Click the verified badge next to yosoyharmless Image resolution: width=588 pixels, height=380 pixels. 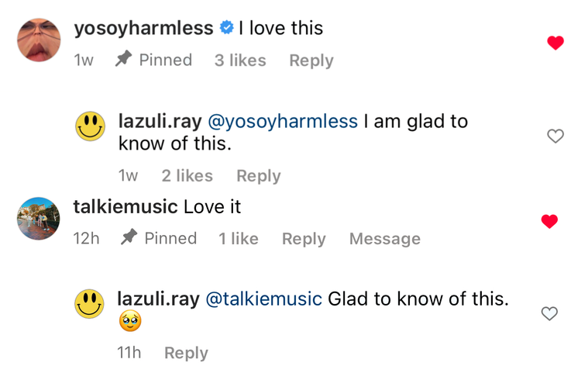click(x=226, y=27)
